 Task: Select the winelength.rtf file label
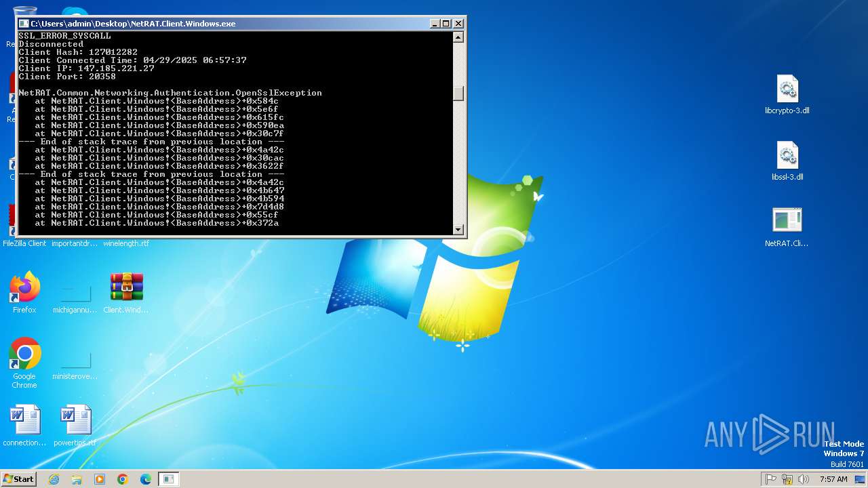point(126,243)
